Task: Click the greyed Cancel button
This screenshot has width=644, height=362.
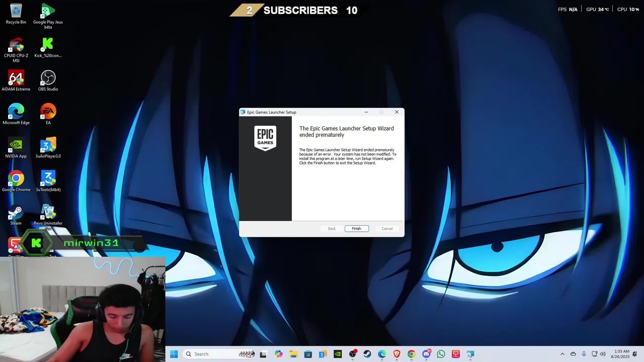Action: [x=387, y=229]
